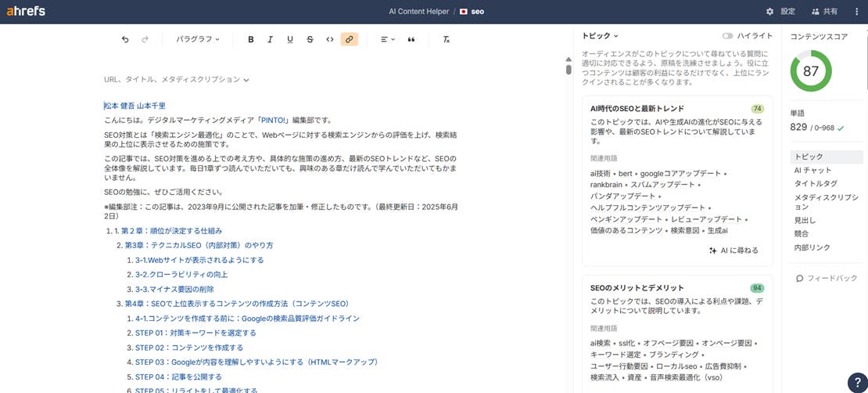Apply strikethrough formatting
The image size is (868, 393).
click(x=310, y=39)
